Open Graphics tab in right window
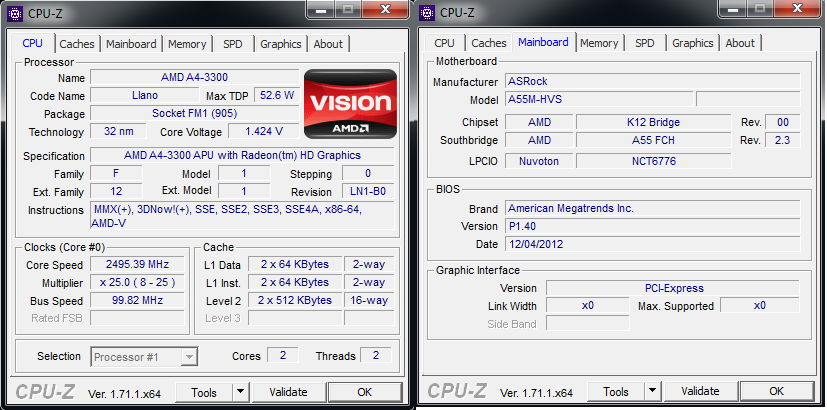The height and width of the screenshot is (410, 827). point(693,43)
